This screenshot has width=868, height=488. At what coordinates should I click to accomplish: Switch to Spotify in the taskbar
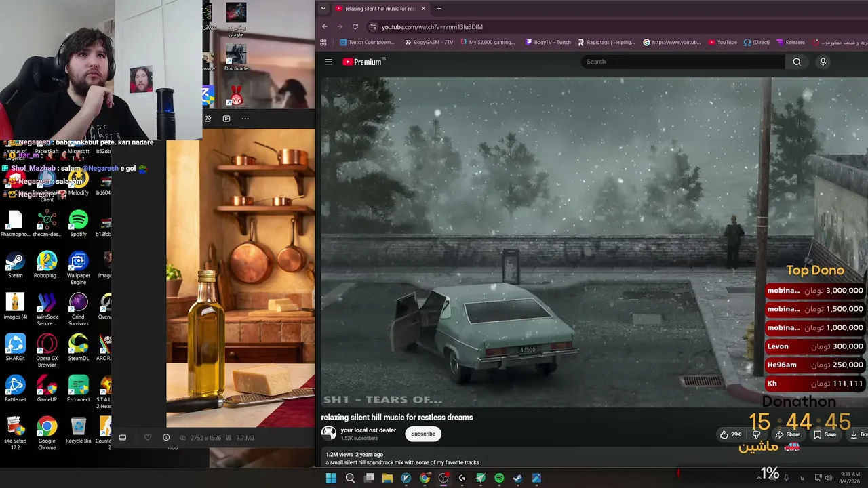499,478
